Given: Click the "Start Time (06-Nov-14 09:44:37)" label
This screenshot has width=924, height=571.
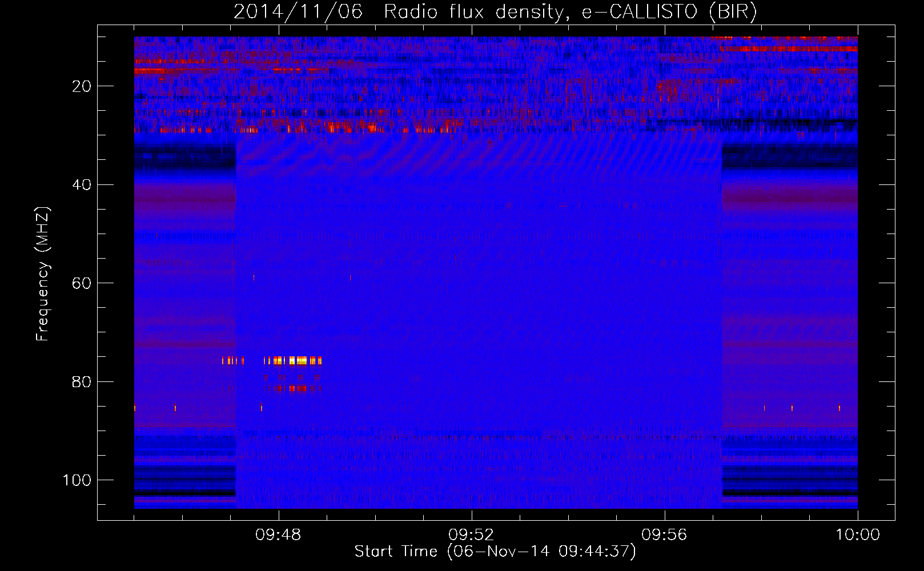Looking at the screenshot, I should [x=495, y=552].
